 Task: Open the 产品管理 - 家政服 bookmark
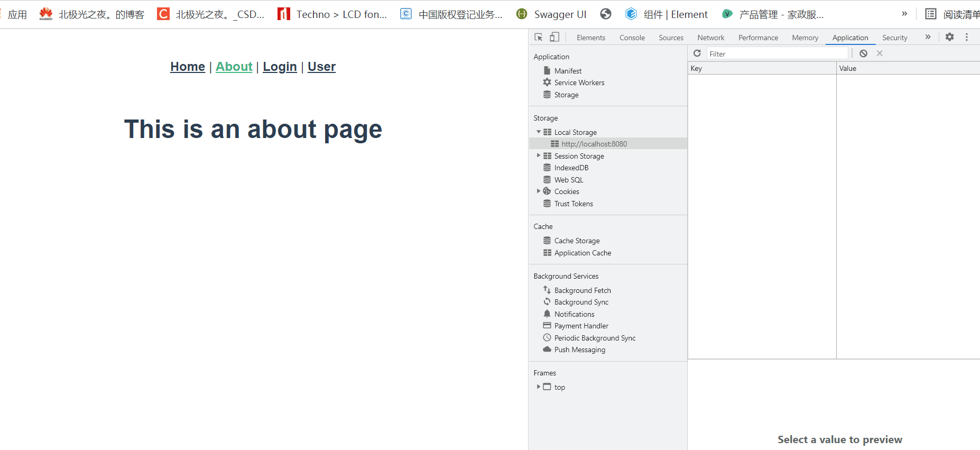pyautogui.click(x=773, y=14)
